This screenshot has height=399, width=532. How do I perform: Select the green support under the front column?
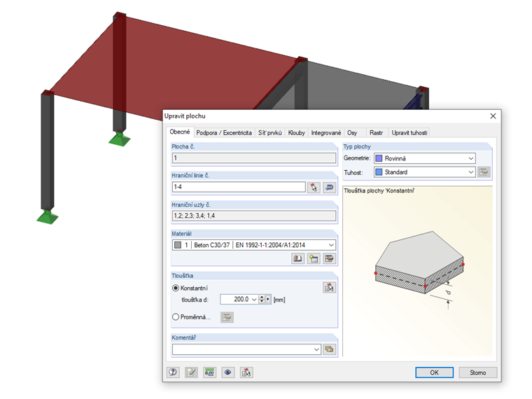[x=48, y=217]
